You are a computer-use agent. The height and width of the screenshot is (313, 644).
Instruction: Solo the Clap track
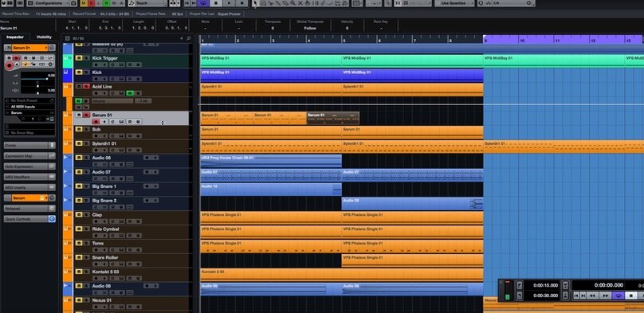pyautogui.click(x=86, y=215)
